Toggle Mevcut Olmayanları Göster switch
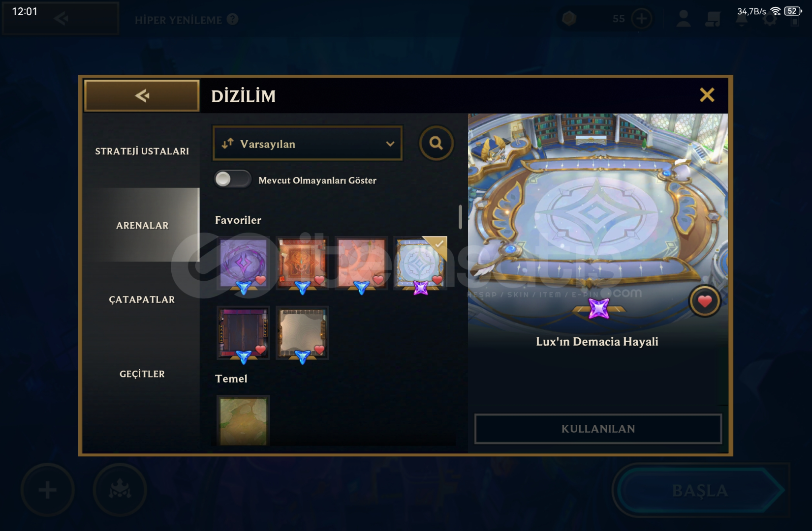This screenshot has height=531, width=812. 233,179
